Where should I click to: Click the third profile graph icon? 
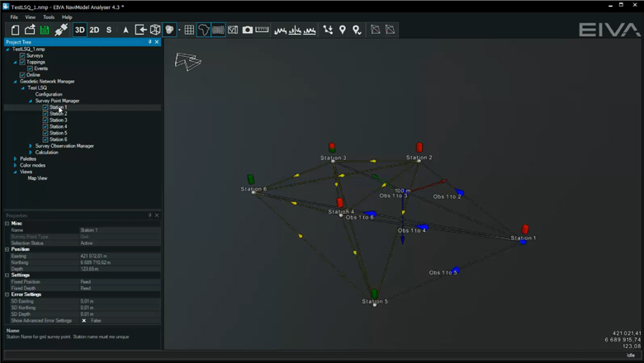(310, 30)
